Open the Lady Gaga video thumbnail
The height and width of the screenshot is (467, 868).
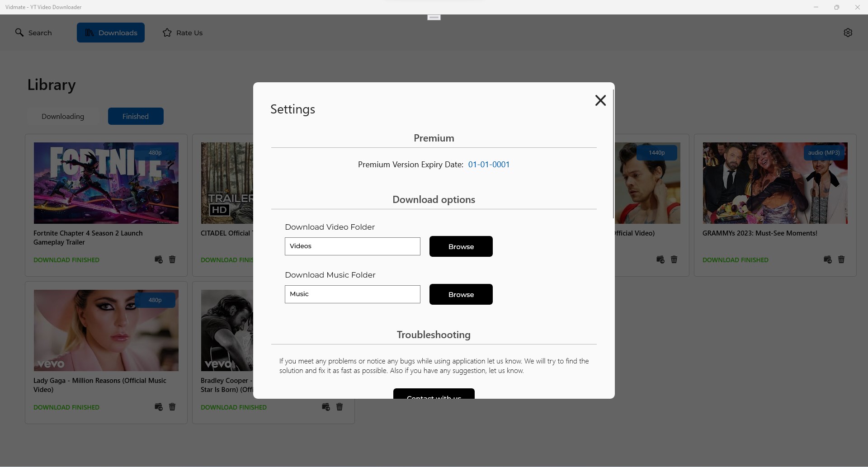tap(106, 330)
